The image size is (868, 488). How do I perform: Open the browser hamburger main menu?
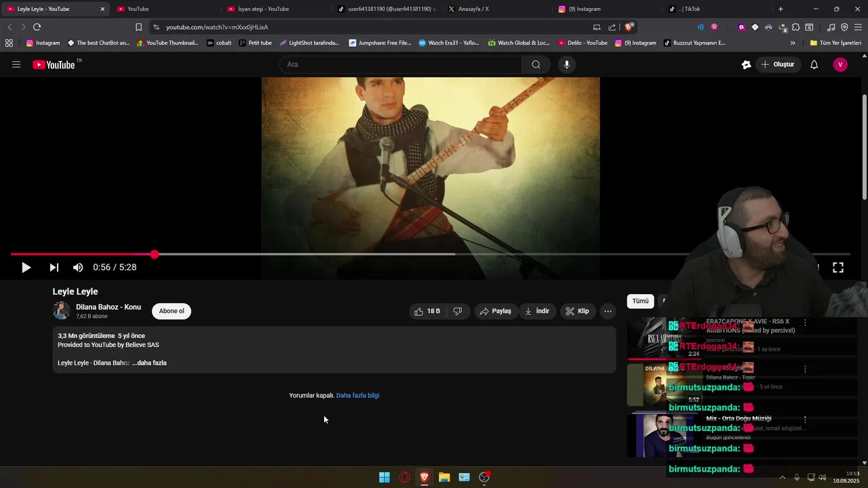pos(859,27)
